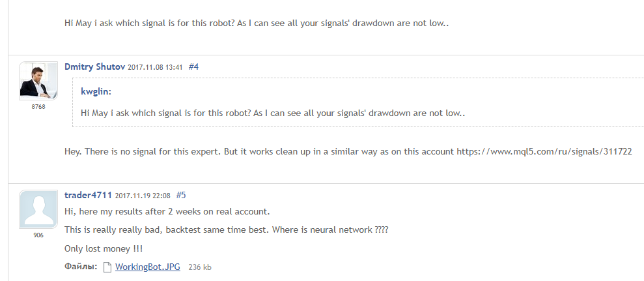Open the #4 post permalink
This screenshot has height=281, width=644.
tap(193, 67)
